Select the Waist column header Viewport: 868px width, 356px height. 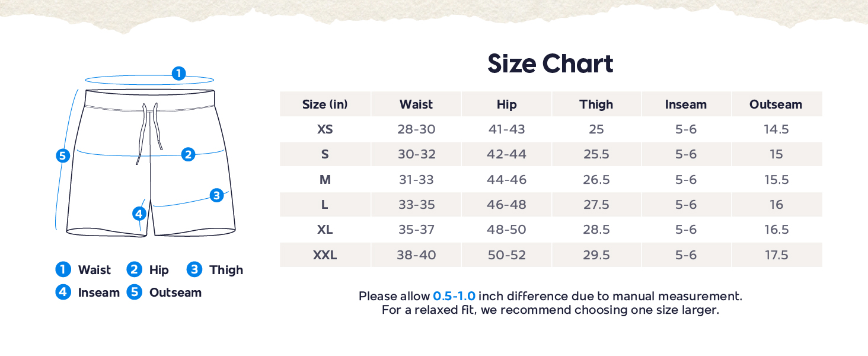416,104
